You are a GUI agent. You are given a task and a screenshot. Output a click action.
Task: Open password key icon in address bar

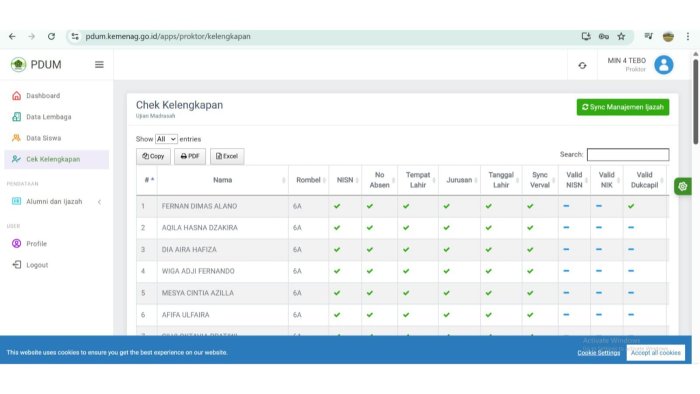[604, 37]
